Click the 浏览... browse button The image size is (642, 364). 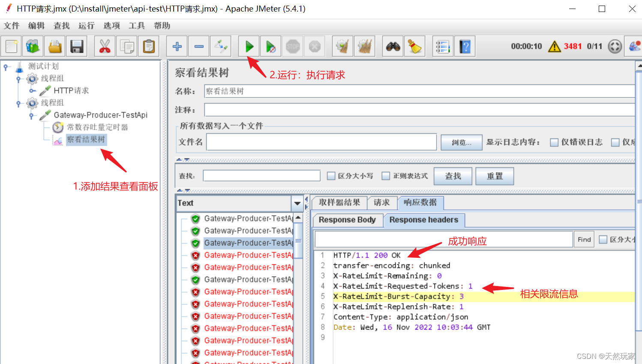(462, 142)
